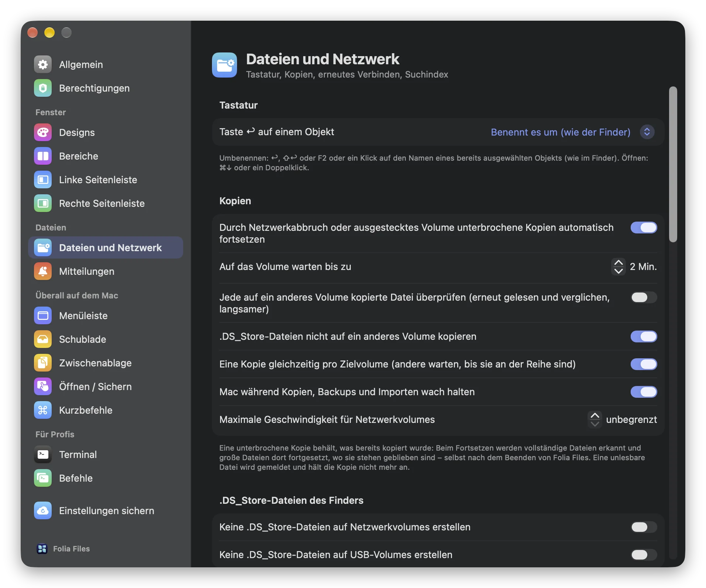The width and height of the screenshot is (706, 588).
Task: Enable verification of copied files toggle
Action: pyautogui.click(x=644, y=297)
